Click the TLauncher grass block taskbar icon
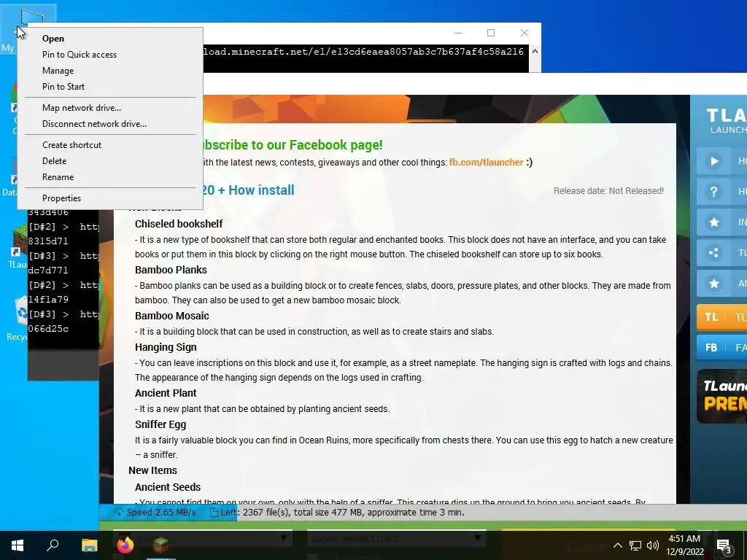The width and height of the screenshot is (747, 560). coord(161,545)
